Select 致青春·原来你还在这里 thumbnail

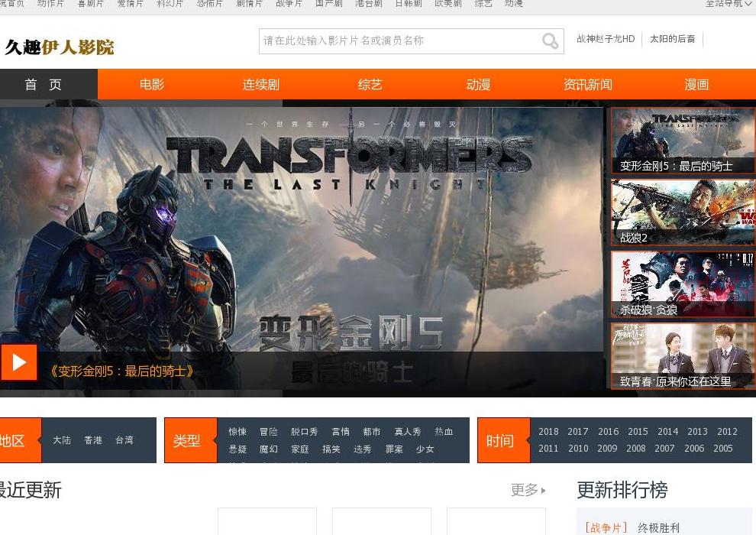pyautogui.click(x=683, y=356)
